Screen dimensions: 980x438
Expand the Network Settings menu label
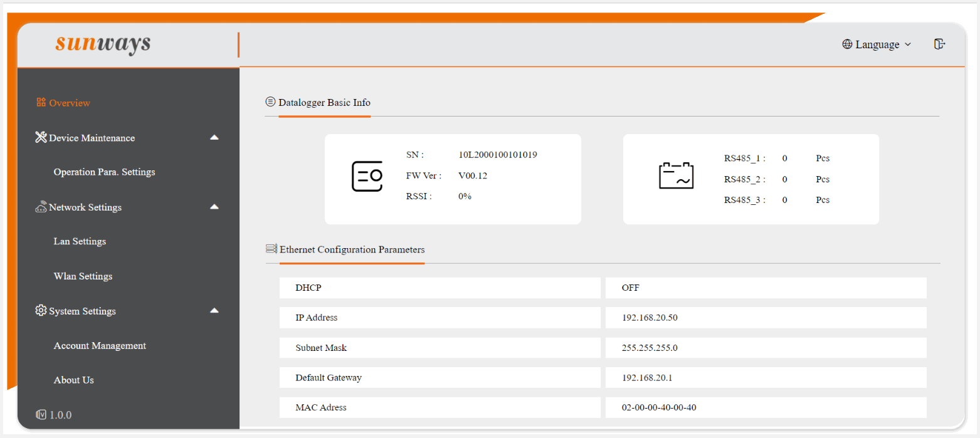coord(85,207)
